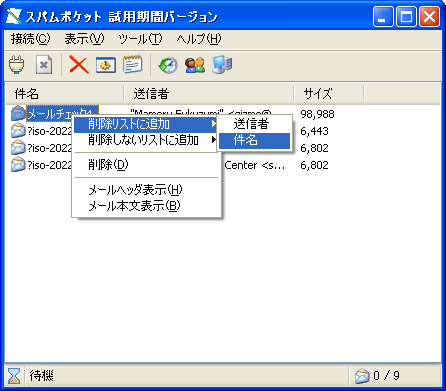This screenshot has height=391, width=446.
Task: Expand 削除リストに追加 submenu
Action: (x=145, y=124)
